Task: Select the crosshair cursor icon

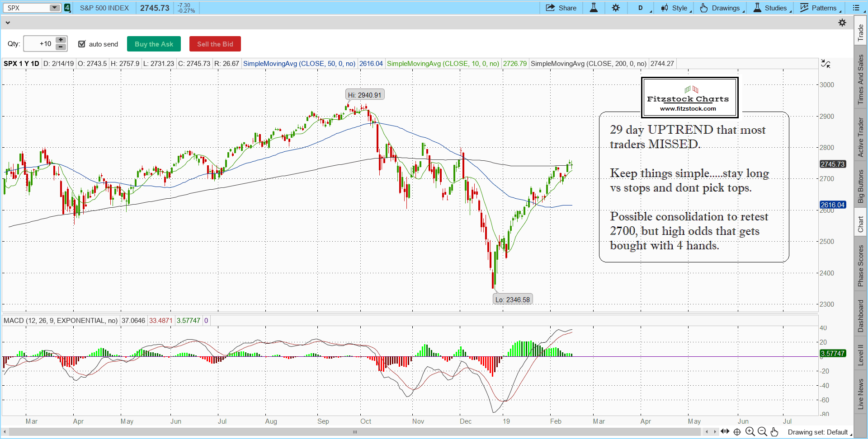Action: [737, 432]
